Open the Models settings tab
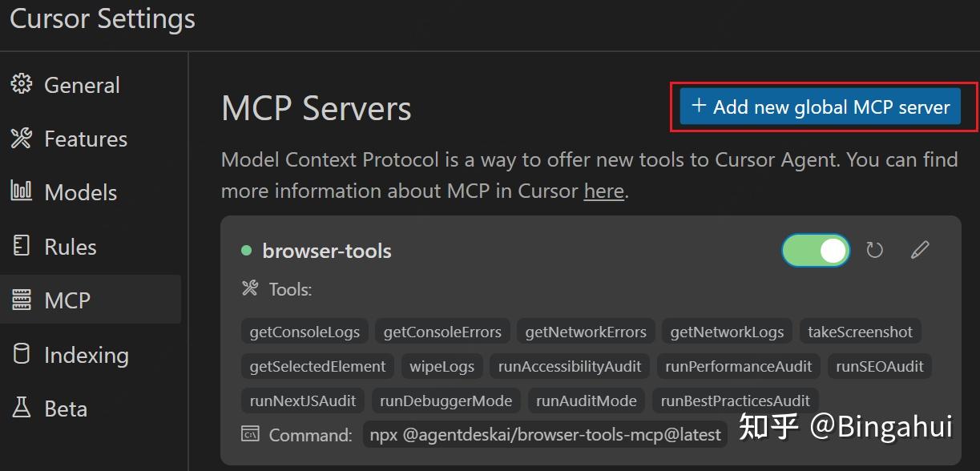 [x=80, y=192]
